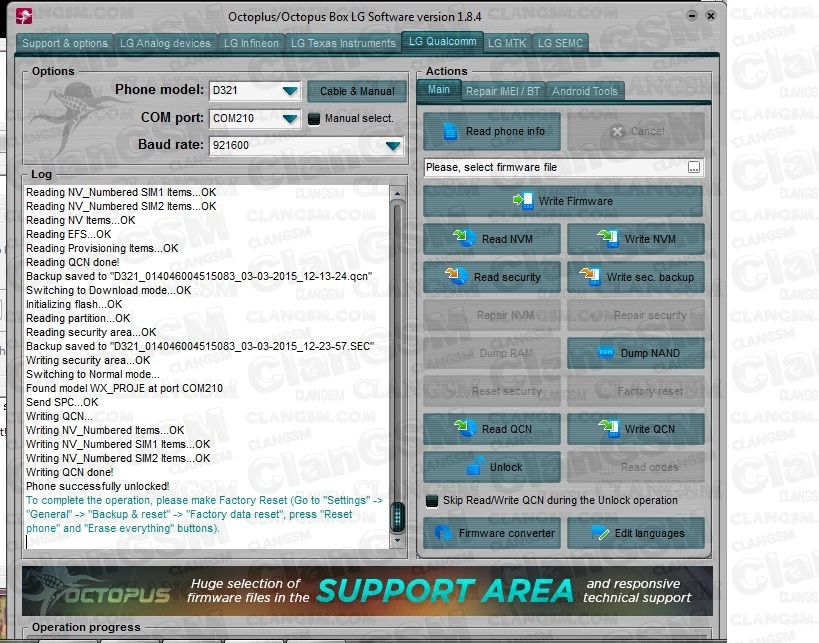This screenshot has height=643, width=819.
Task: Open the Repair IMEI / BT tab
Action: click(503, 91)
